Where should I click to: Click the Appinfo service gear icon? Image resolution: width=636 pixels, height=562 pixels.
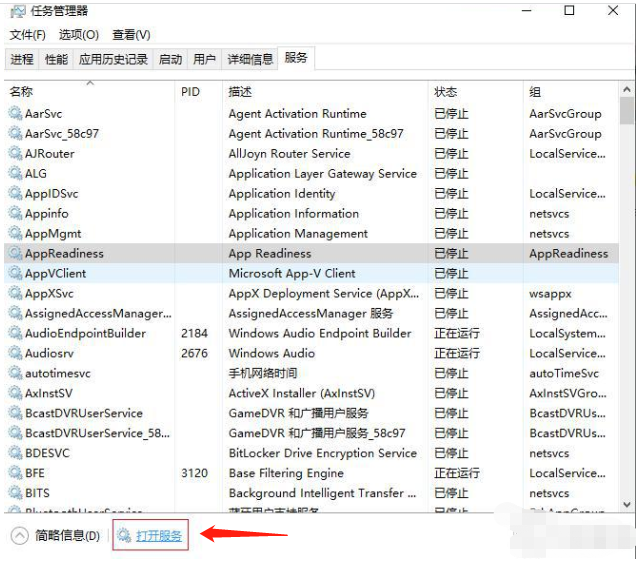click(x=15, y=213)
